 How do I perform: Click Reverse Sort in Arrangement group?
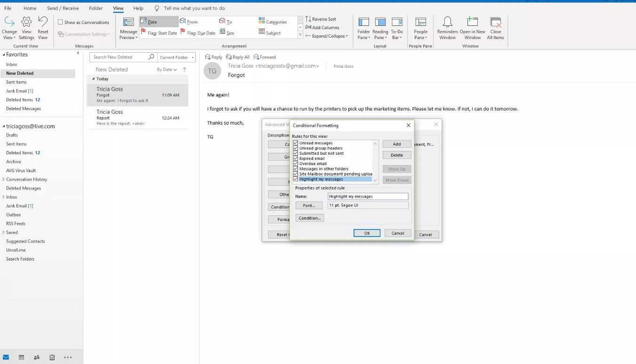click(x=321, y=19)
